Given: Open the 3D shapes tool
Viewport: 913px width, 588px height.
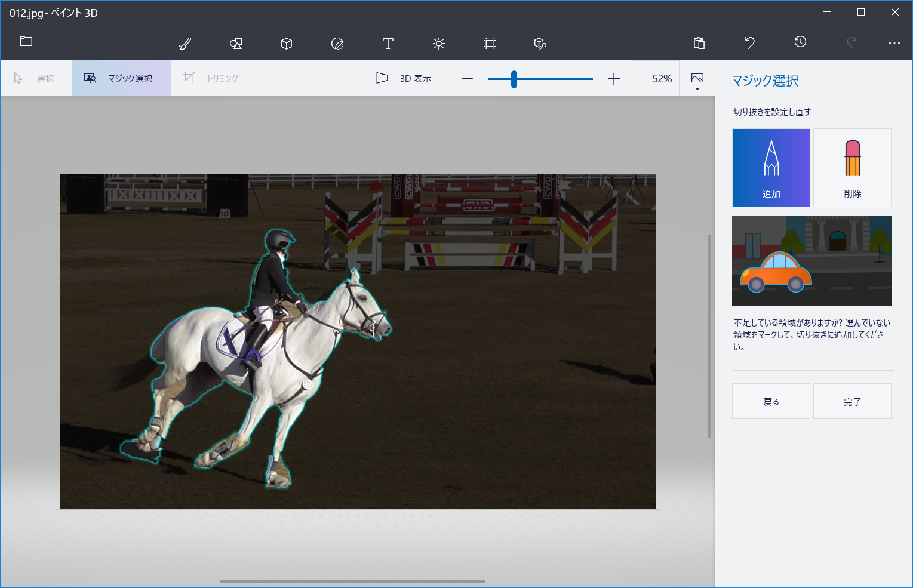Looking at the screenshot, I should [287, 44].
